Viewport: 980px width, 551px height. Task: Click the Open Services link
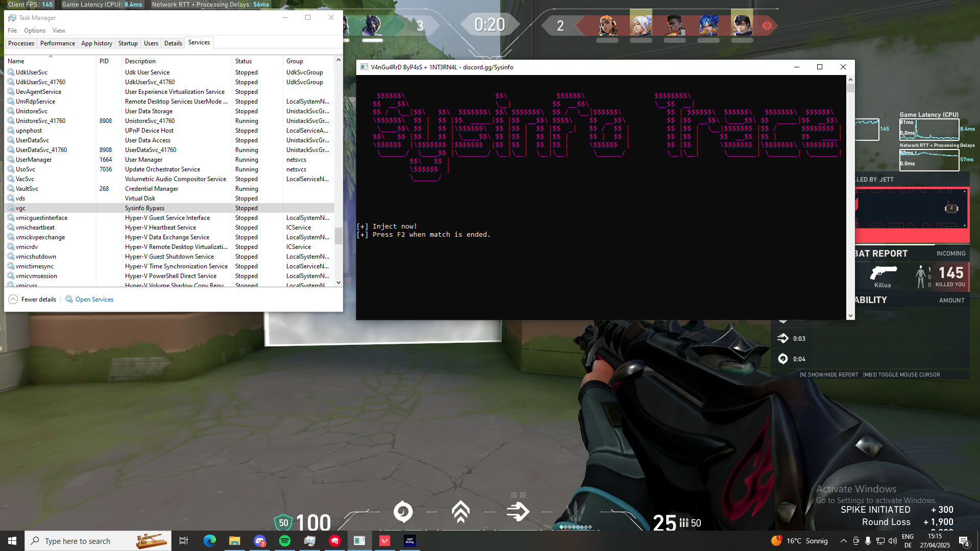point(94,299)
